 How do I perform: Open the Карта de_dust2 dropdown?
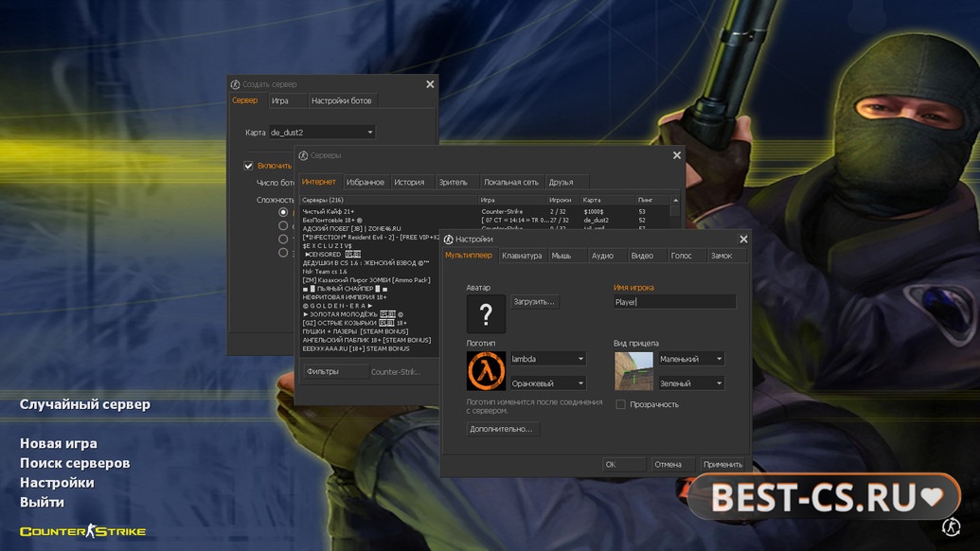coord(322,133)
